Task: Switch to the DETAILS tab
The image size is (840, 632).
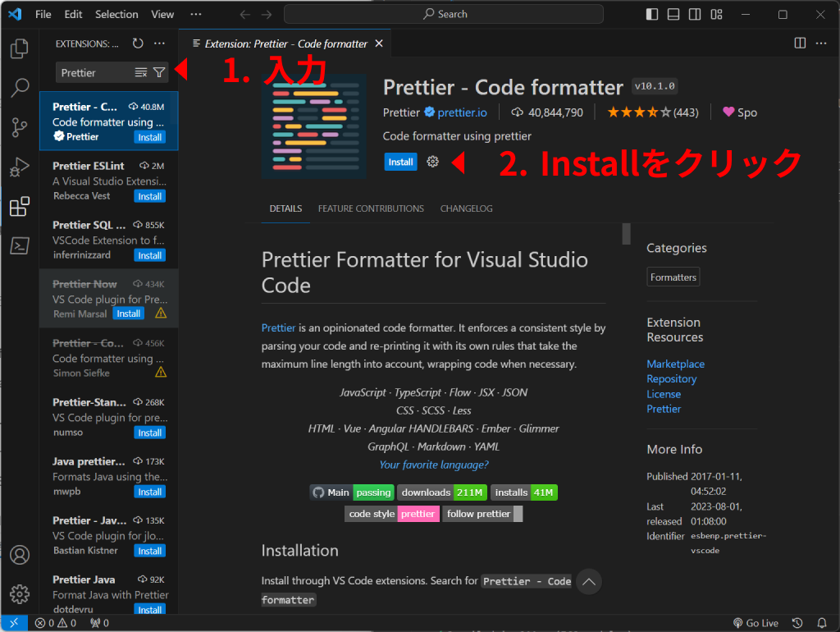Action: click(285, 208)
